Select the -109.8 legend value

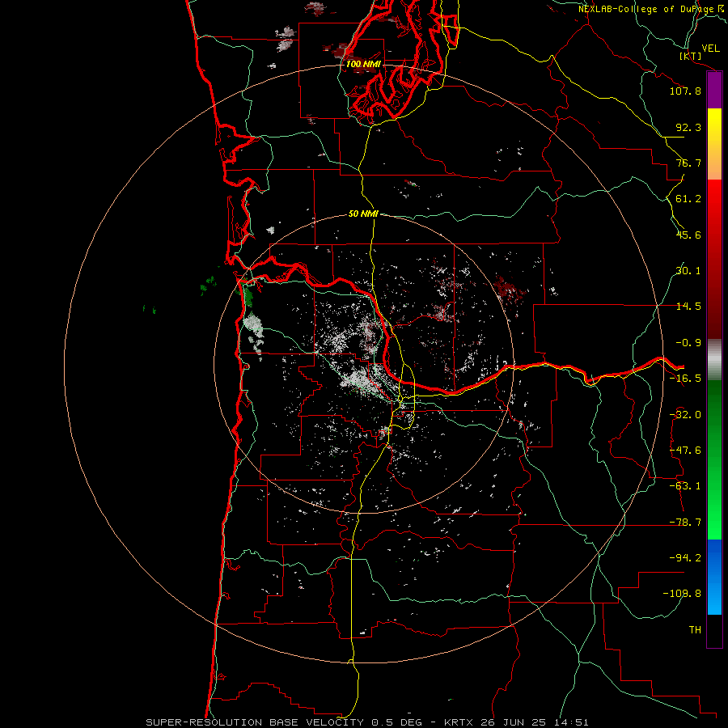click(x=683, y=594)
